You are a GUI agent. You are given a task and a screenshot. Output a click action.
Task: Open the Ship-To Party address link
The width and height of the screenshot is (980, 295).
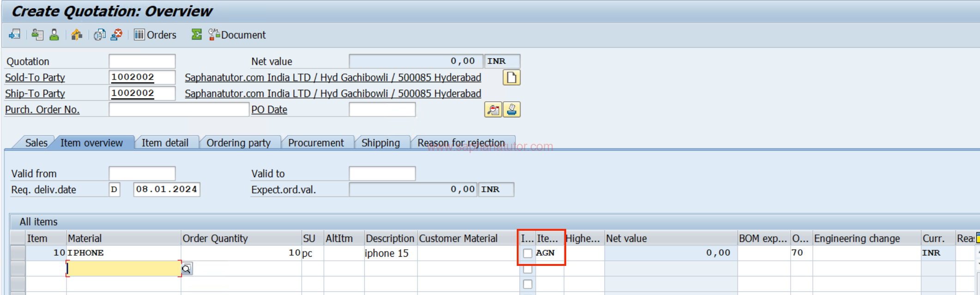click(x=333, y=93)
